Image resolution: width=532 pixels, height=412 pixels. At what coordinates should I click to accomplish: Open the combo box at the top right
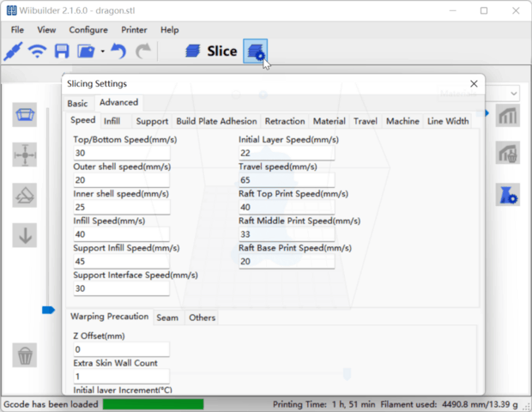[512, 93]
